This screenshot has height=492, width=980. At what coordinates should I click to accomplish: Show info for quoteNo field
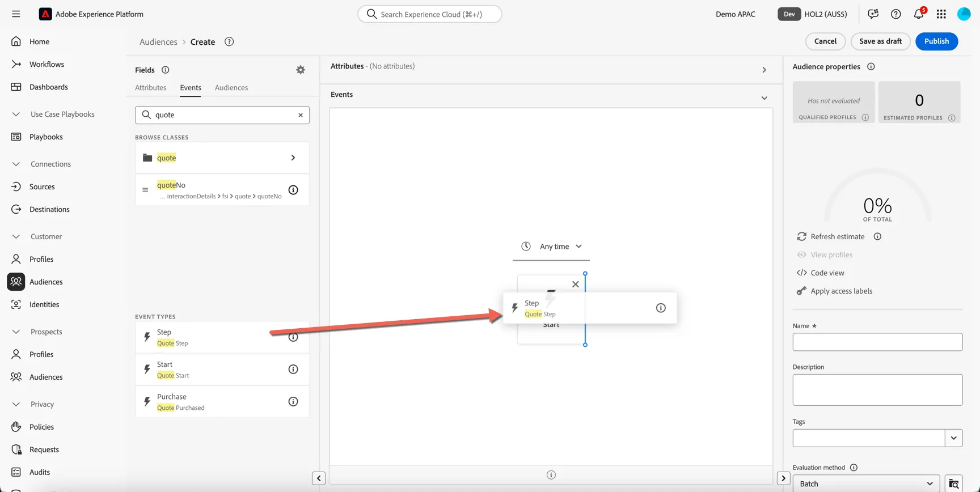coord(293,190)
